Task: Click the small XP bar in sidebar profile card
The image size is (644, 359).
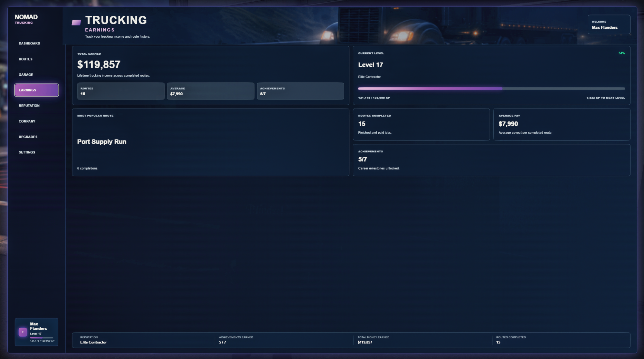Action: point(42,337)
